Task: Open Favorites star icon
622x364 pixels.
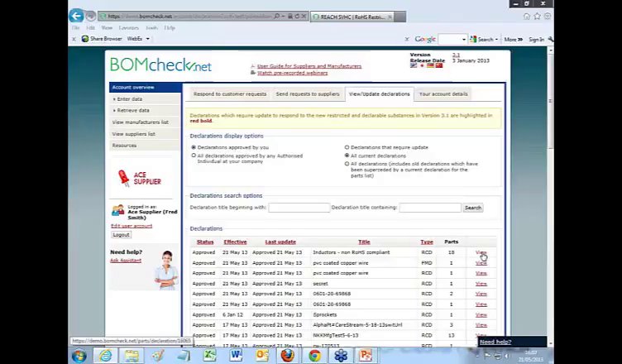Action: [537, 17]
